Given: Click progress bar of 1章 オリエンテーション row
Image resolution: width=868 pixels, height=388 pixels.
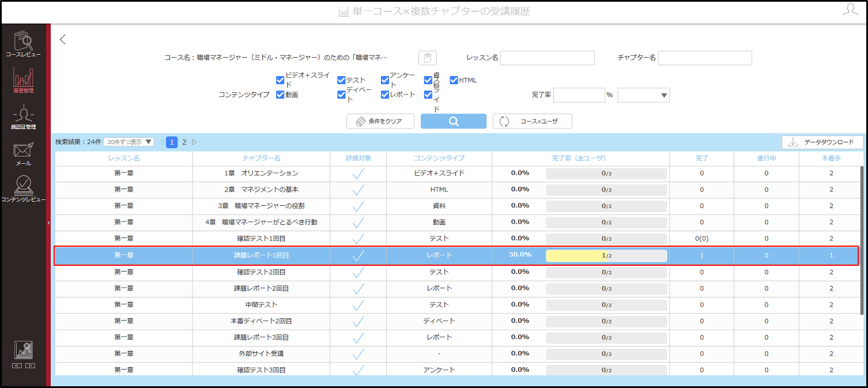Looking at the screenshot, I should pos(606,174).
